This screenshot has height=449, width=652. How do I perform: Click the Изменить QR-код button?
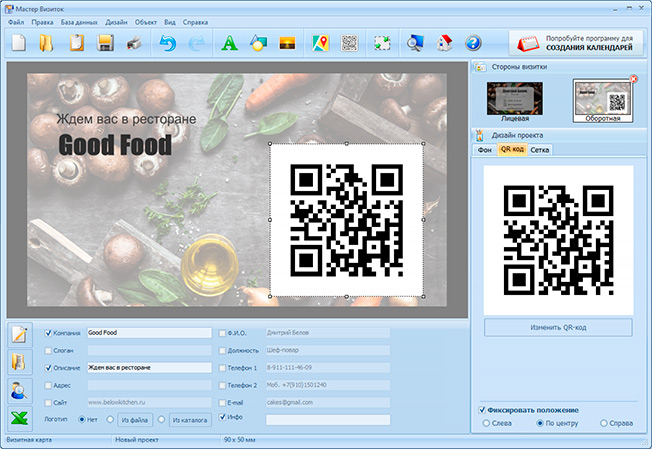coord(558,328)
